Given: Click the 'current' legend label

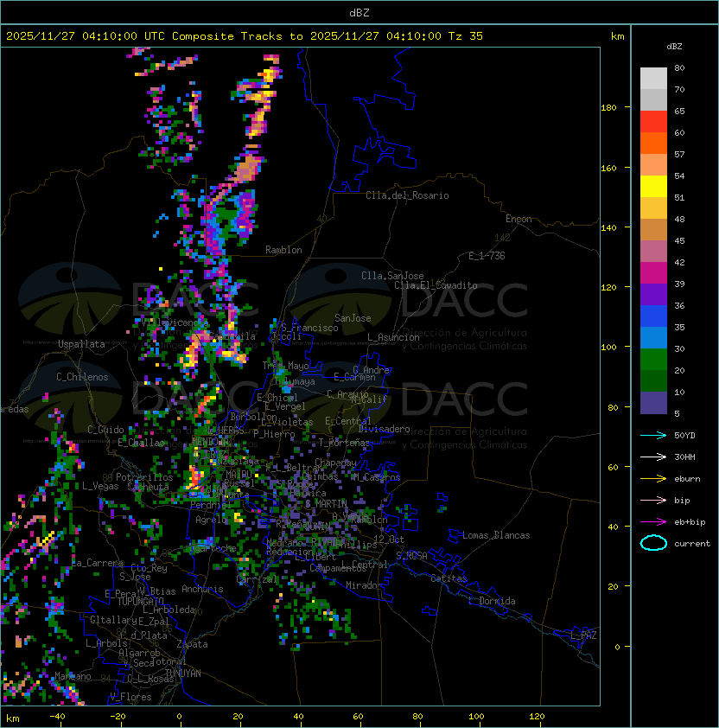Looking at the screenshot, I should point(692,544).
